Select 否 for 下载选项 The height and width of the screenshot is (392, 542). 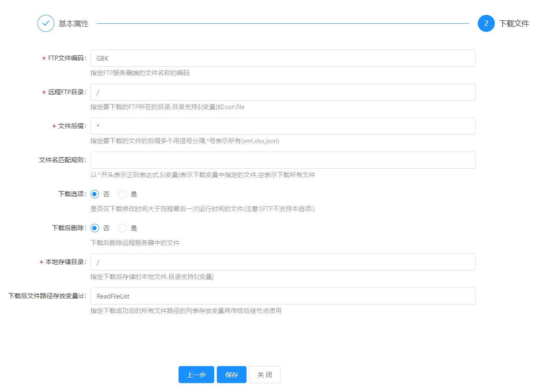(x=95, y=194)
